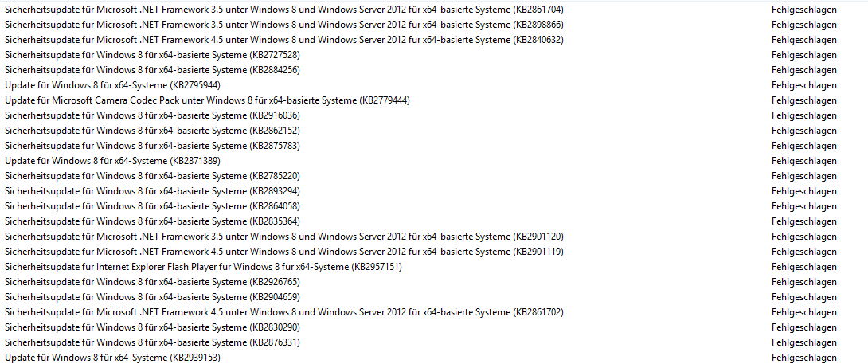Click the security update entry KB2898866
The image size is (868, 364).
[x=283, y=25]
